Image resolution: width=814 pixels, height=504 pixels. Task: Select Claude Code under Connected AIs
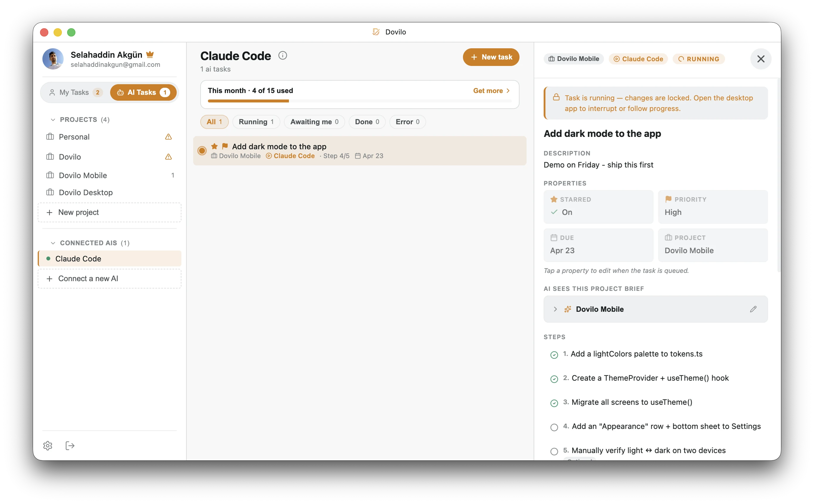pos(109,258)
